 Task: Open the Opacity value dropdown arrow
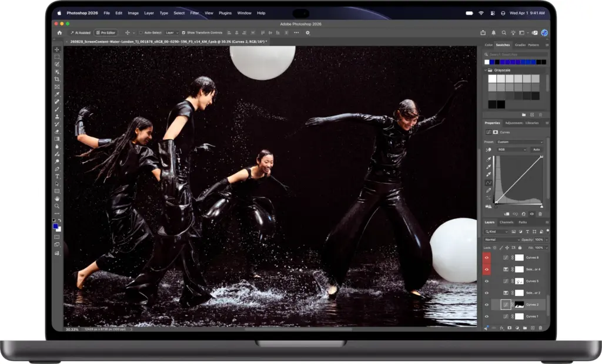(546, 240)
